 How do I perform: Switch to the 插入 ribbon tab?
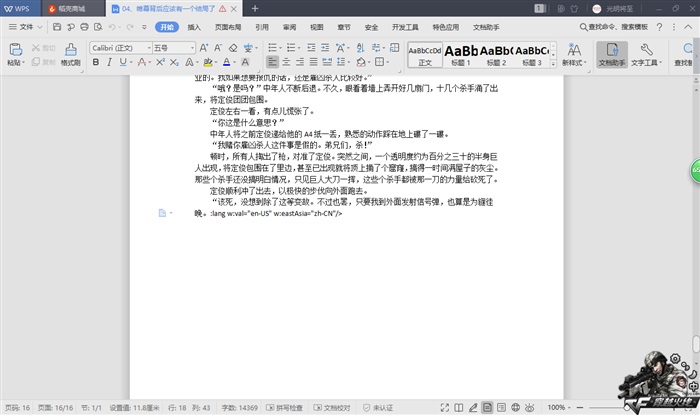(194, 27)
